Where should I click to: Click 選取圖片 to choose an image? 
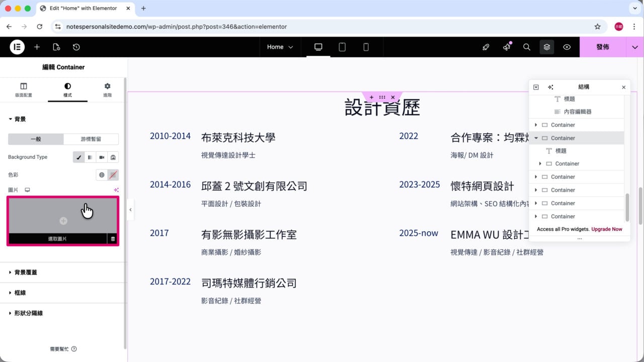(x=57, y=239)
